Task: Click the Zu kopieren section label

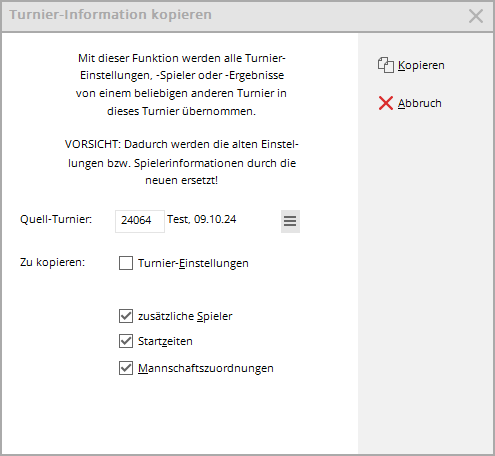Action: coord(53,262)
